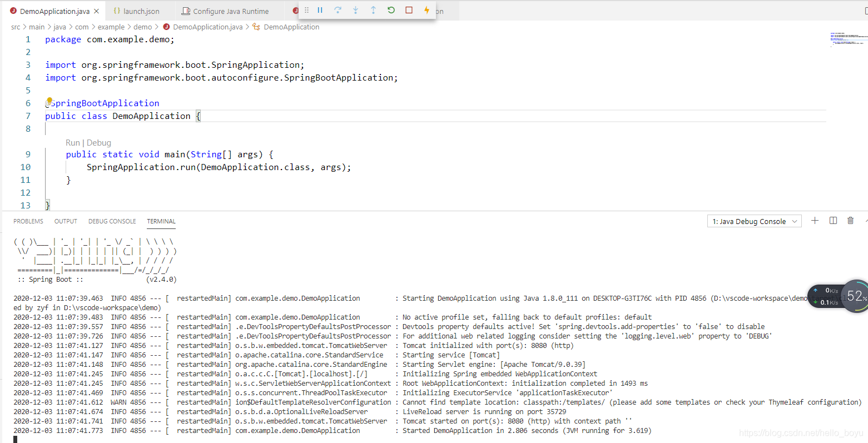The height and width of the screenshot is (443, 868).
Task: Click the hot code replace lightning icon
Action: tap(426, 11)
